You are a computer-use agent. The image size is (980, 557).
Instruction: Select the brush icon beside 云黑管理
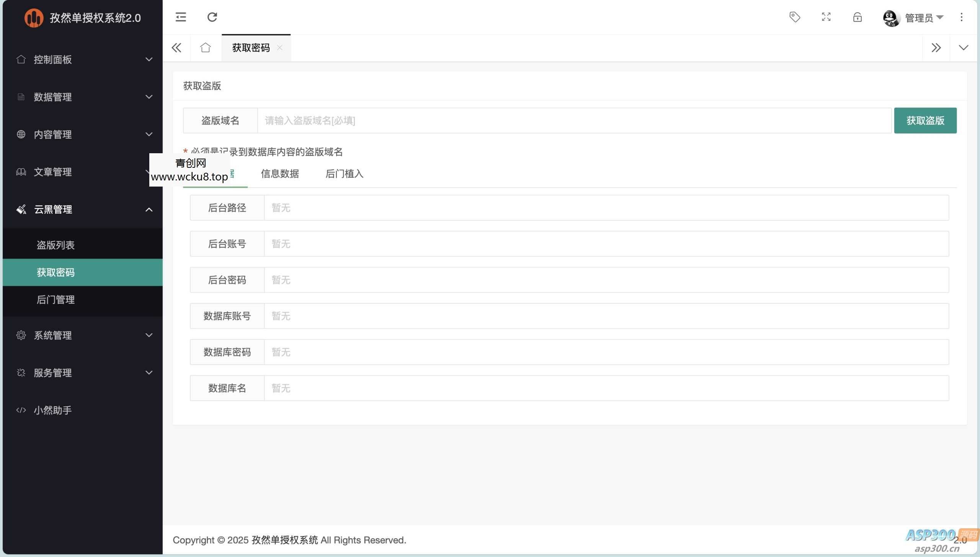click(x=21, y=209)
